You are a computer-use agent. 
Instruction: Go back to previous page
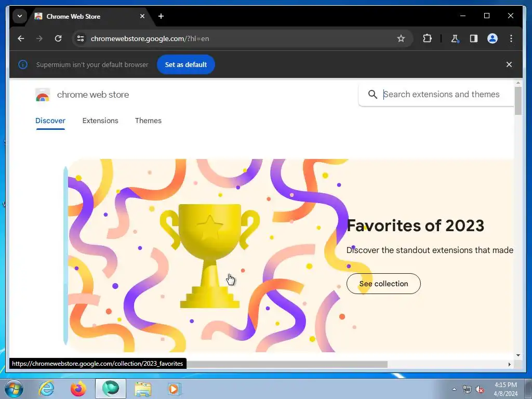pyautogui.click(x=21, y=38)
